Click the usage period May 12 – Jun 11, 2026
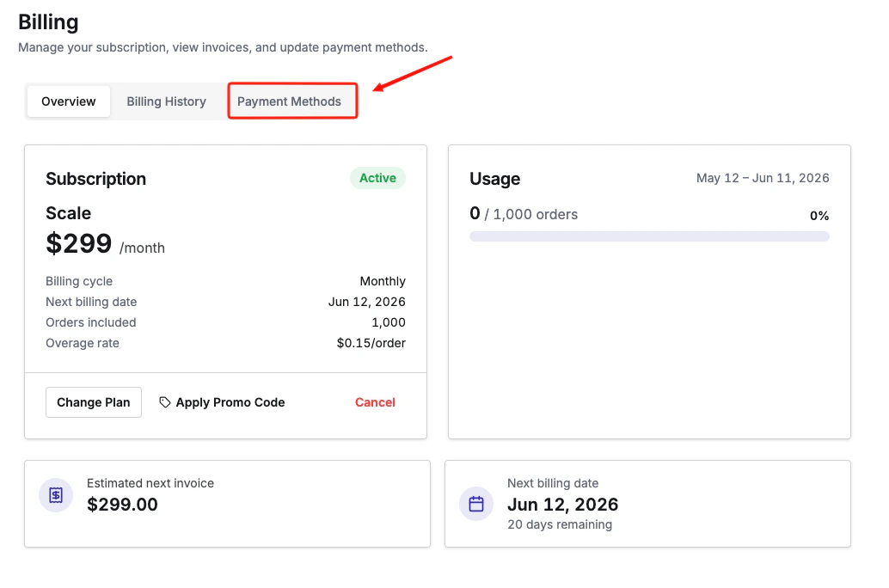The width and height of the screenshot is (889, 588). 763,178
